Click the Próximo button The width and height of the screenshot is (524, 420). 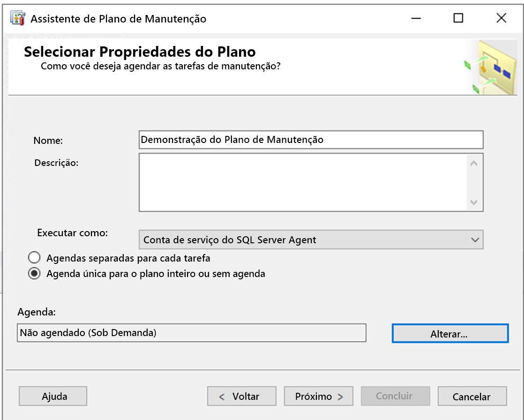tap(318, 396)
